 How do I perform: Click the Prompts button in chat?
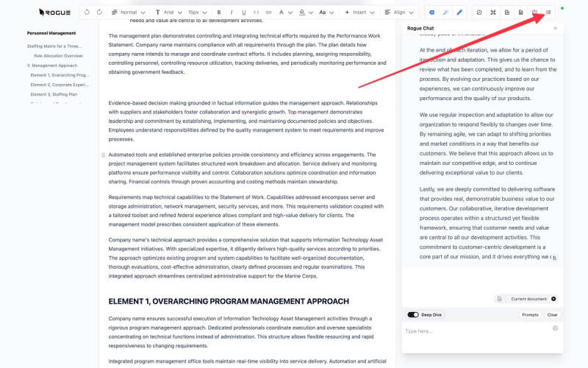tap(530, 315)
